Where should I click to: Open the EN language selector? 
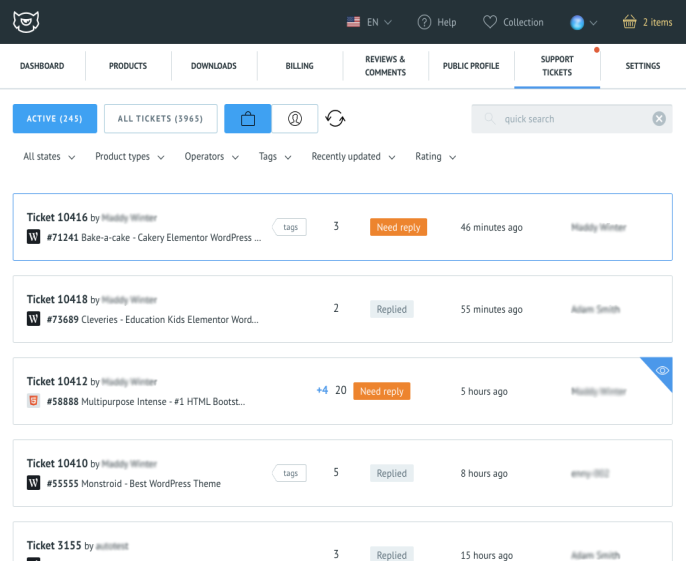[x=369, y=22]
